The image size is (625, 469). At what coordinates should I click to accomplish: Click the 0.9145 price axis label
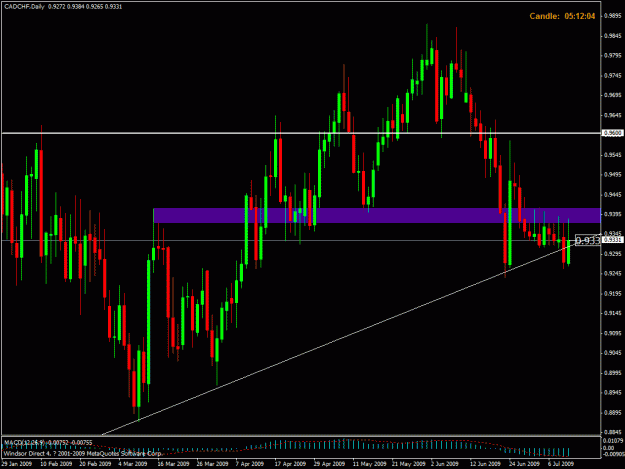coord(613,313)
